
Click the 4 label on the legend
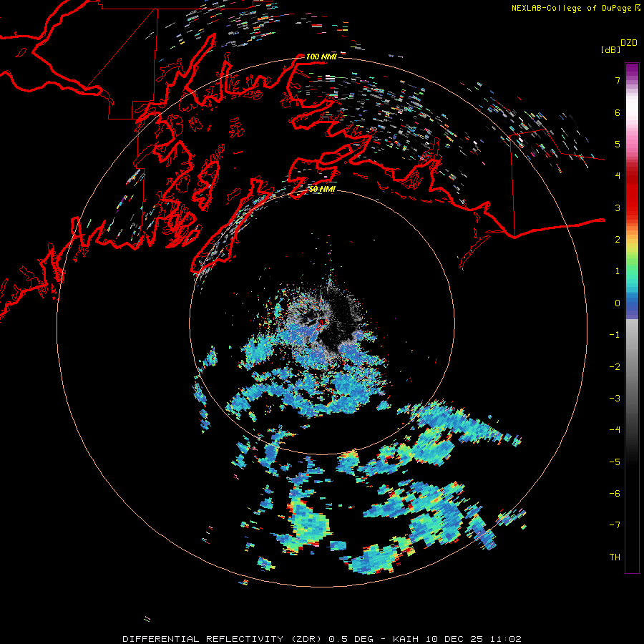(618, 176)
